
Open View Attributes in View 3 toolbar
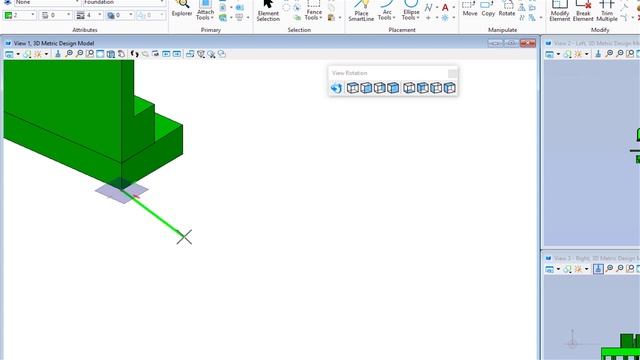click(549, 269)
